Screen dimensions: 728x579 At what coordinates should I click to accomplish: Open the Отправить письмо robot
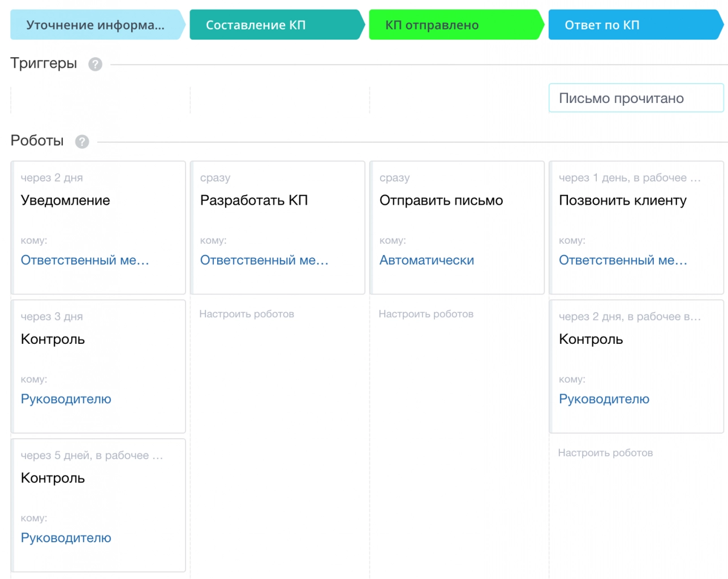[441, 200]
